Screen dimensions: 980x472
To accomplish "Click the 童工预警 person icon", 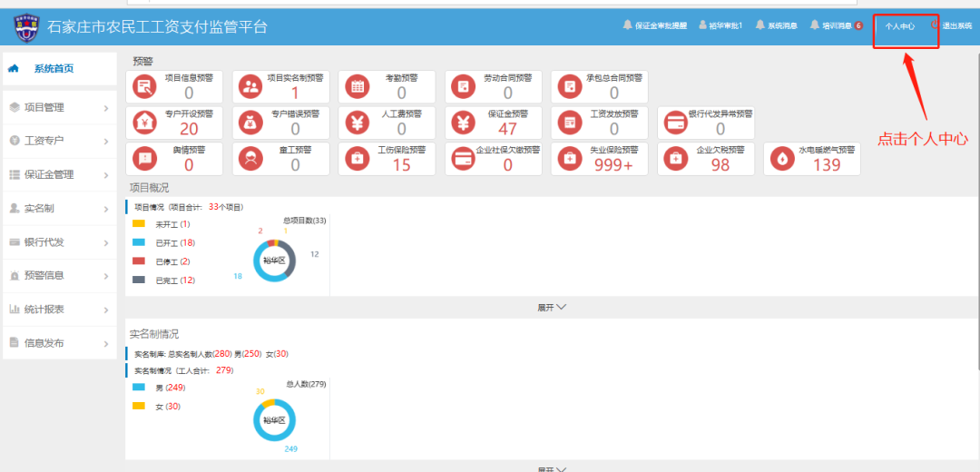I will 252,159.
